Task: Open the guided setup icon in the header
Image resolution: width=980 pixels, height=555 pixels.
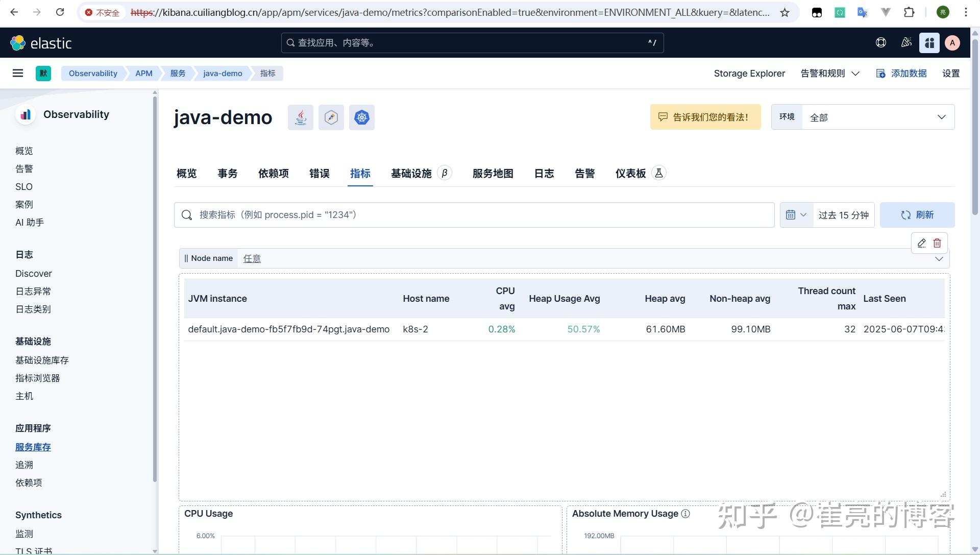Action: click(929, 42)
